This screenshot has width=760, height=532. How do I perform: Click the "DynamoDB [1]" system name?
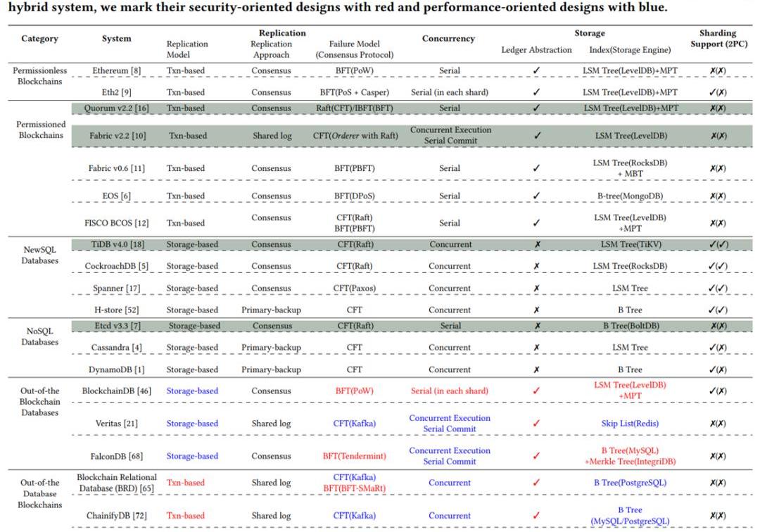pyautogui.click(x=116, y=369)
